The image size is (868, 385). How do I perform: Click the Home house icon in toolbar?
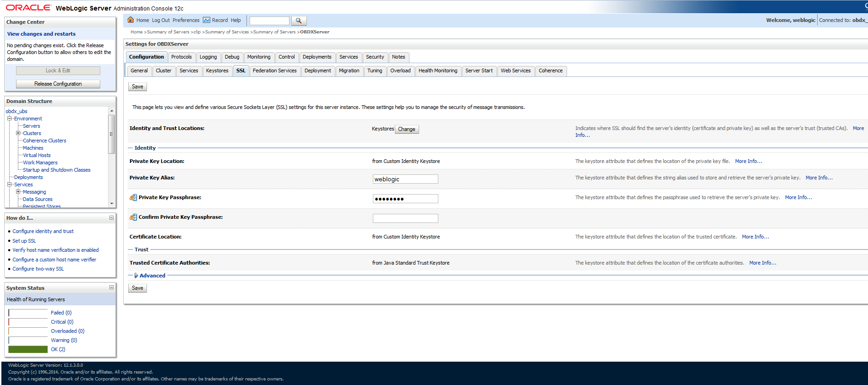(x=131, y=20)
